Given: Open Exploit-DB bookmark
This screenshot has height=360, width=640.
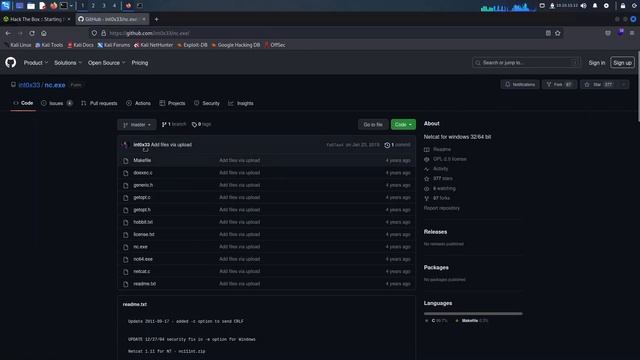Looking at the screenshot, I should coord(192,45).
